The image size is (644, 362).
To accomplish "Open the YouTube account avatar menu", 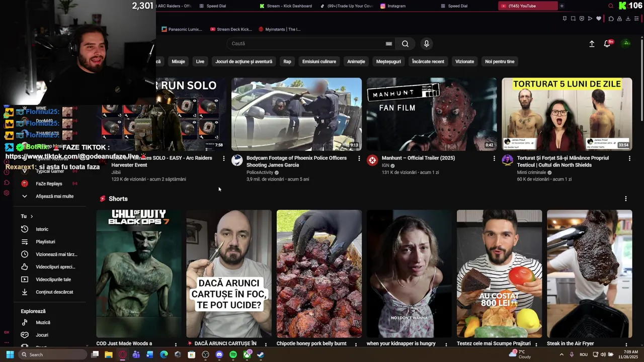I will tap(626, 43).
